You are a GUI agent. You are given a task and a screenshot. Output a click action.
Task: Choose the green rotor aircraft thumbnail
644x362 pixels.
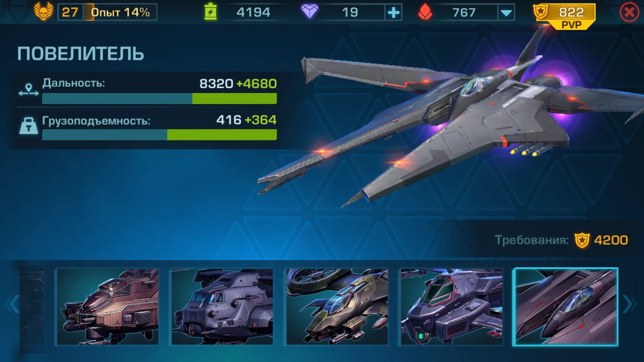[x=337, y=307]
